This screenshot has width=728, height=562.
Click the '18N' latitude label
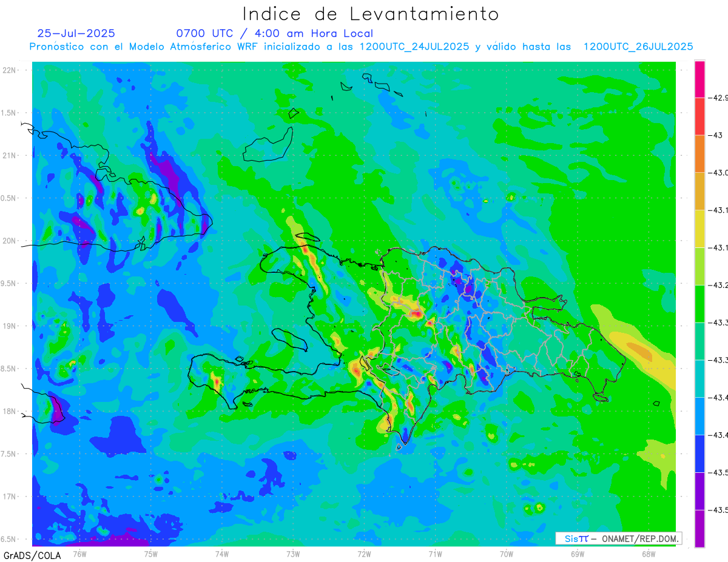(x=10, y=412)
